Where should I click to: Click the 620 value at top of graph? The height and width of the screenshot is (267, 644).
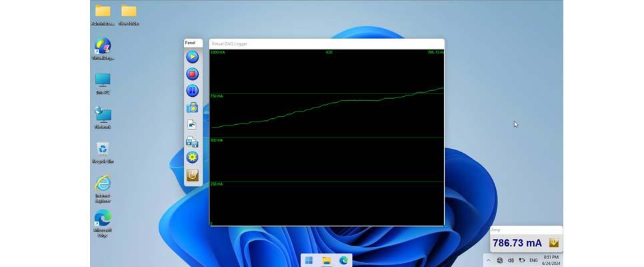click(329, 52)
